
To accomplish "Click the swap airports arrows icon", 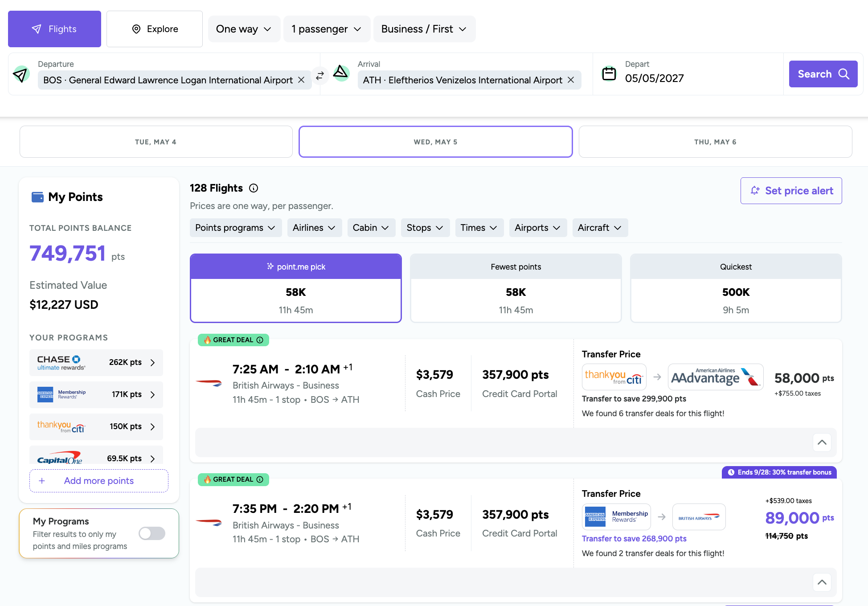I will pyautogui.click(x=320, y=76).
